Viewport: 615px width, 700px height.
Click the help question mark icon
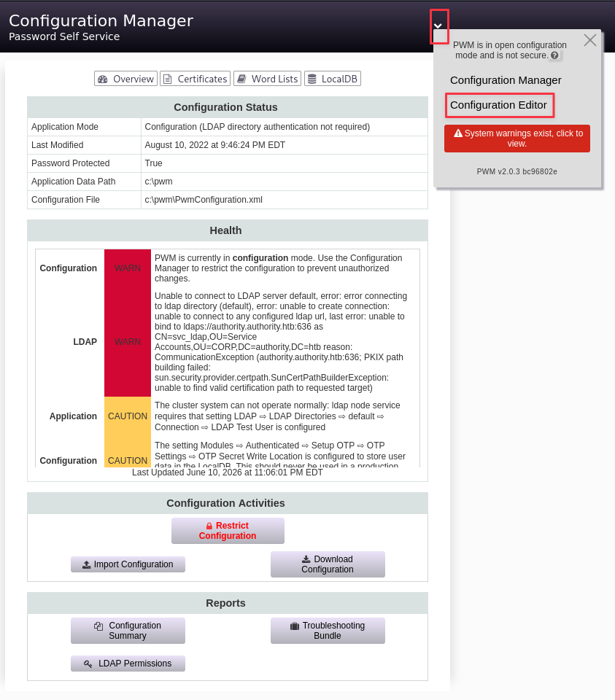pos(554,55)
